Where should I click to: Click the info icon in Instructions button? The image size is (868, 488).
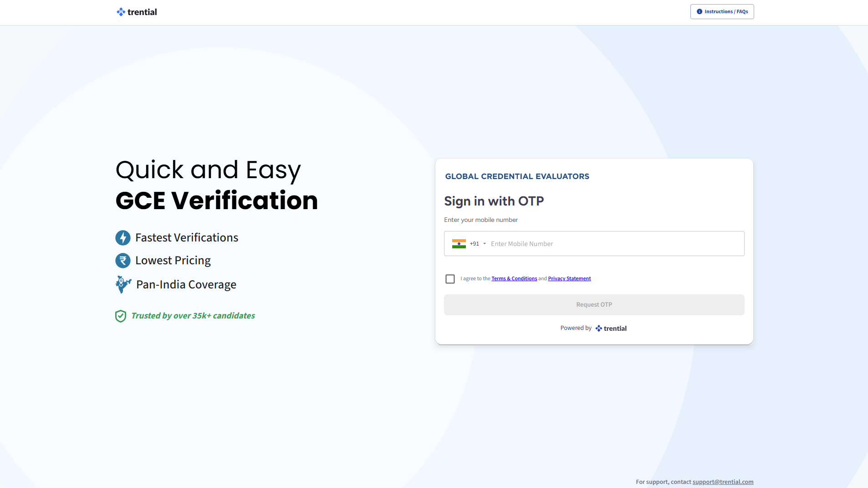(x=700, y=12)
